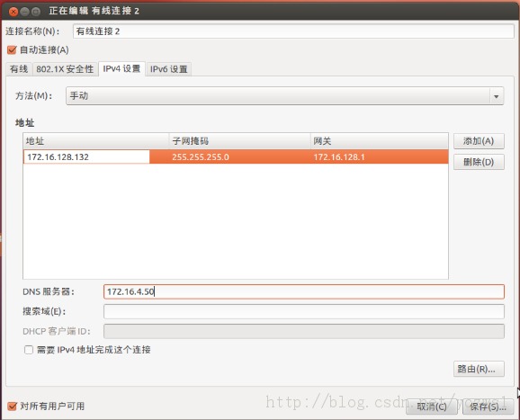Switch to the IPv6 设置 tab
This screenshot has width=520, height=420.
pos(169,69)
